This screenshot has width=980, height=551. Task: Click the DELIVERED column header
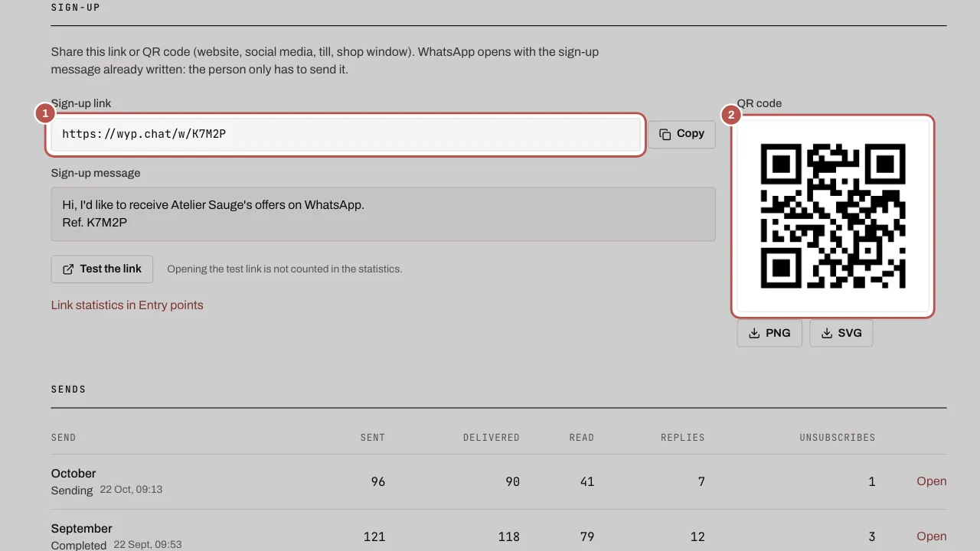point(492,438)
